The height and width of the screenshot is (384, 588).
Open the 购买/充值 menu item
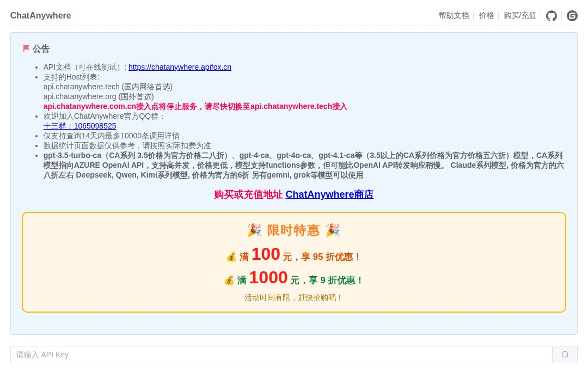click(519, 16)
